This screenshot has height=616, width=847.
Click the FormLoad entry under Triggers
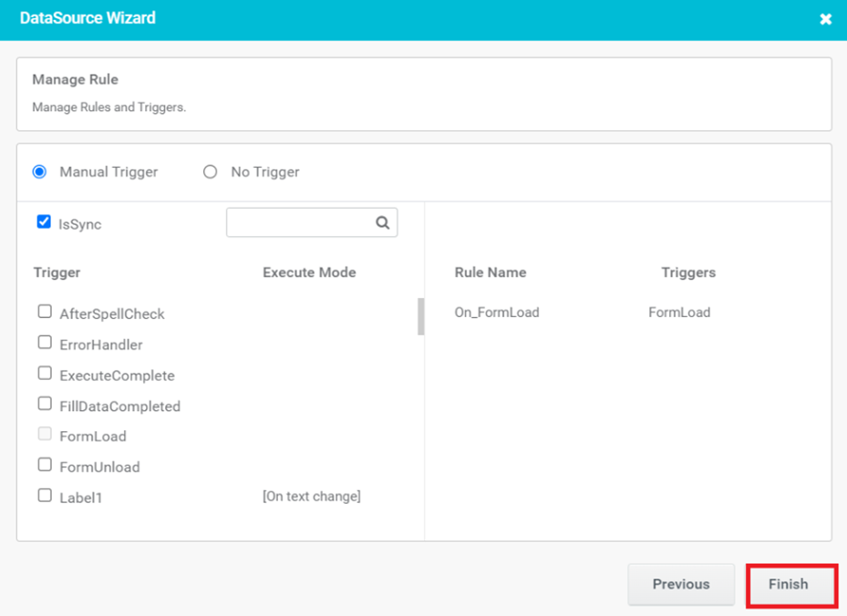coord(679,313)
